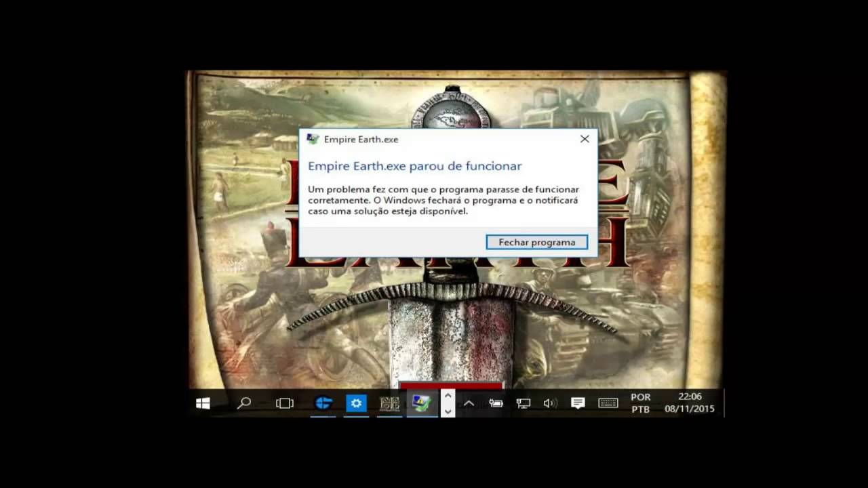
Task: Open taskbar search magnifier
Action: click(244, 403)
